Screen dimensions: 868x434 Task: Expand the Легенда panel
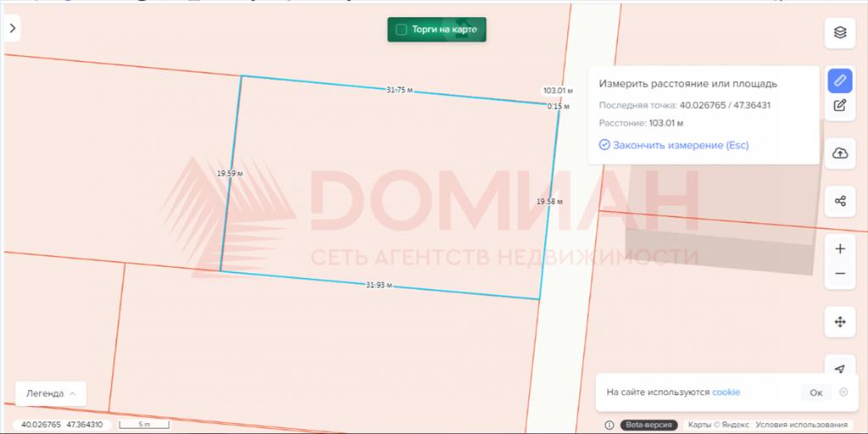click(x=51, y=393)
